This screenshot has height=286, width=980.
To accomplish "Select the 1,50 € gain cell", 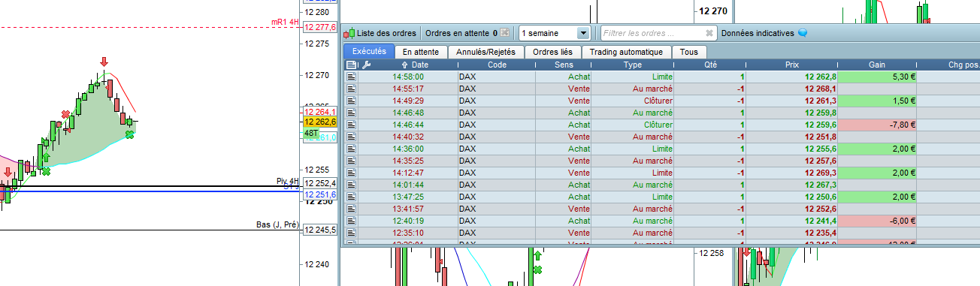I will [877, 101].
